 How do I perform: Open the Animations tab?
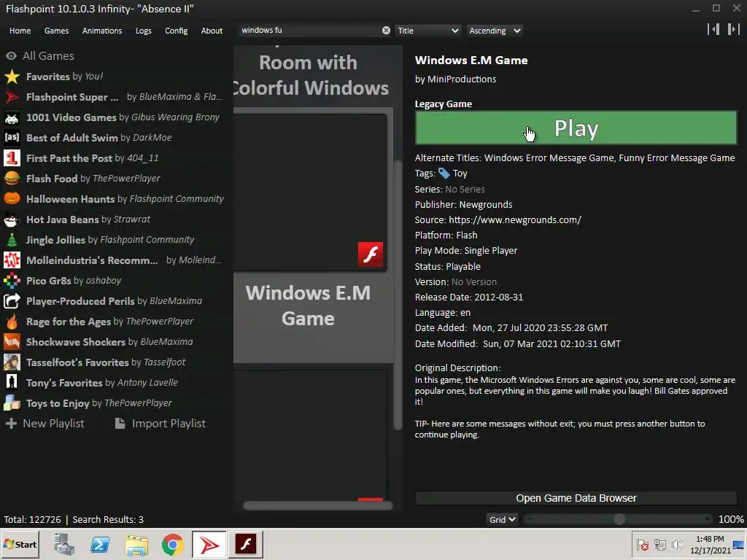pos(102,31)
